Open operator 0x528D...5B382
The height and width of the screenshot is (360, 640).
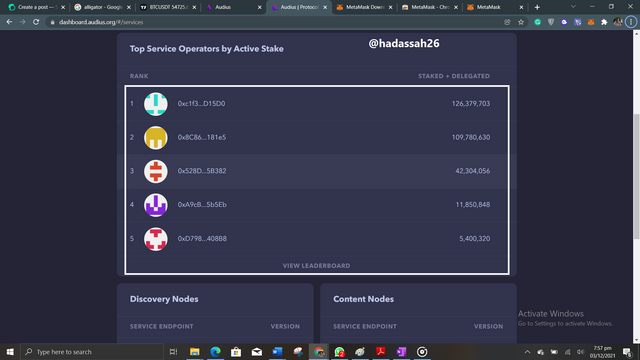(202, 171)
